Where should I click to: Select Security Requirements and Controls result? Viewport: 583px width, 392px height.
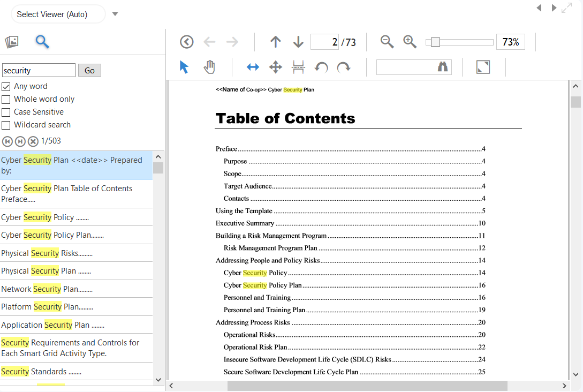pos(76,348)
